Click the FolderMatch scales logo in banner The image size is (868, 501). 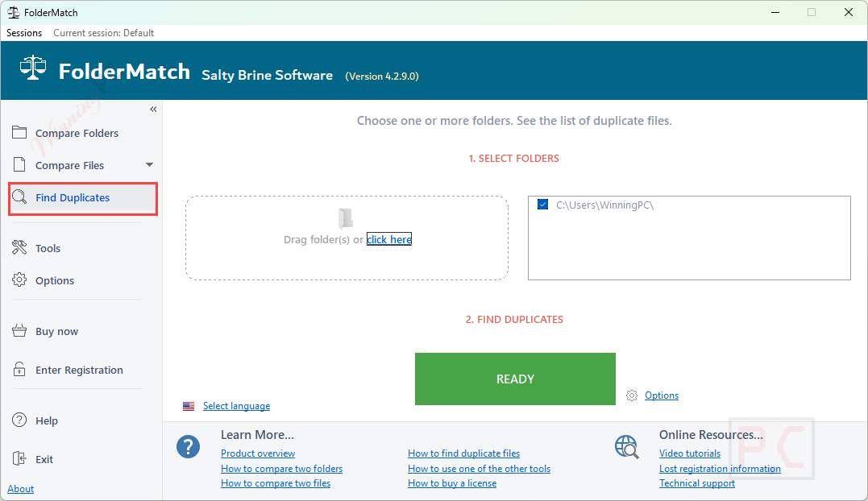[x=33, y=68]
